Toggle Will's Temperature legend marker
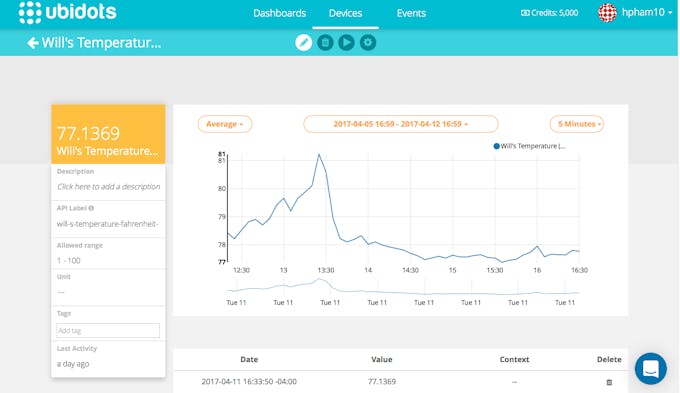 pos(497,146)
